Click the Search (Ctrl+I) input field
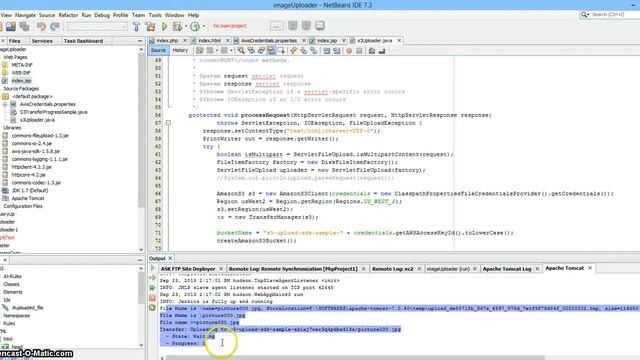Viewport: 640px width, 360px height. tap(614, 15)
